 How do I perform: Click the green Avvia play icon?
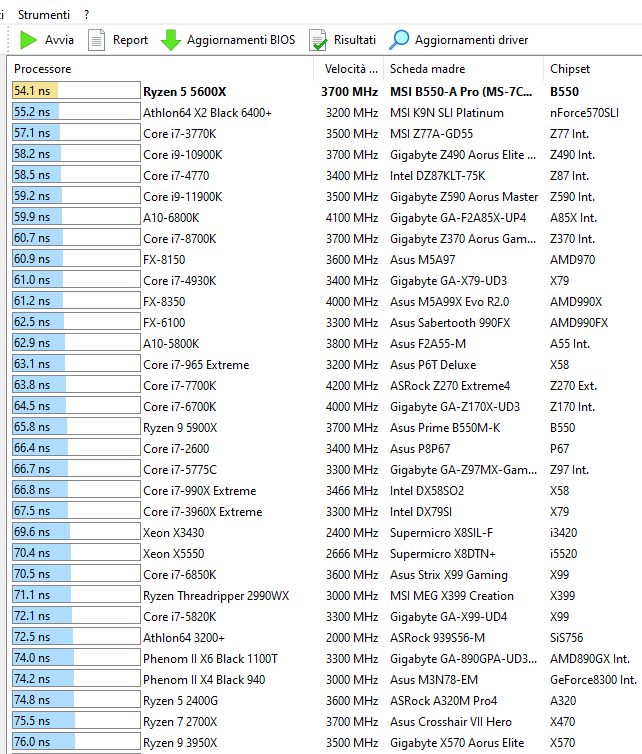pos(28,40)
